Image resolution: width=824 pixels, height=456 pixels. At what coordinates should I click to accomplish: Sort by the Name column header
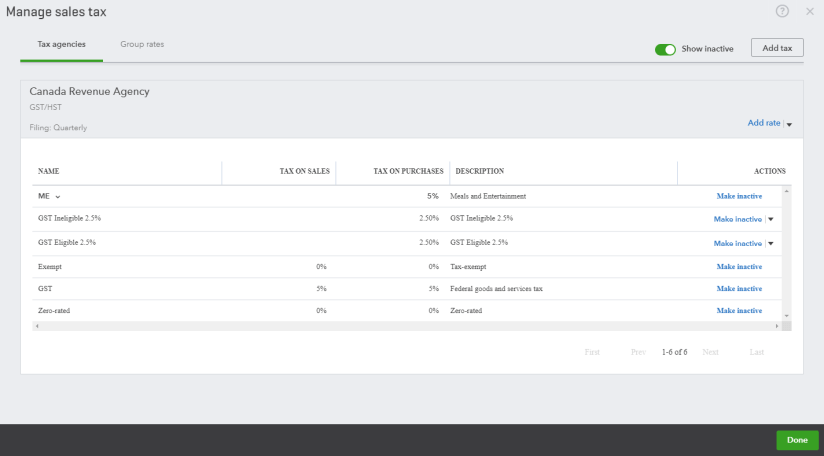[x=49, y=171]
